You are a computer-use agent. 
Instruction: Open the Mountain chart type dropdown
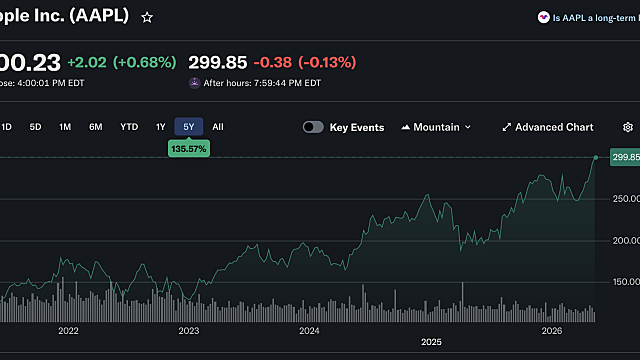(x=436, y=127)
